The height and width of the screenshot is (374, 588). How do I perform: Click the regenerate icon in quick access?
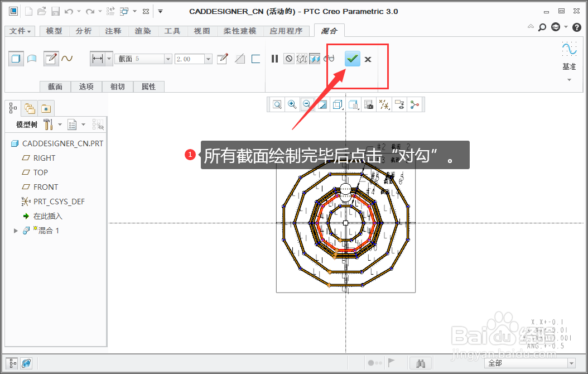pos(110,11)
